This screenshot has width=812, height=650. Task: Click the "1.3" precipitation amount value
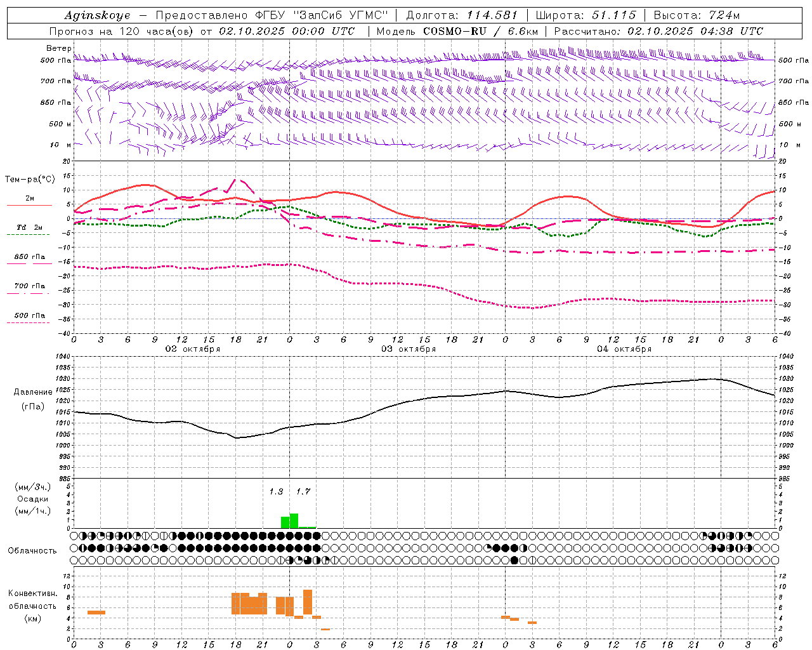click(x=276, y=491)
